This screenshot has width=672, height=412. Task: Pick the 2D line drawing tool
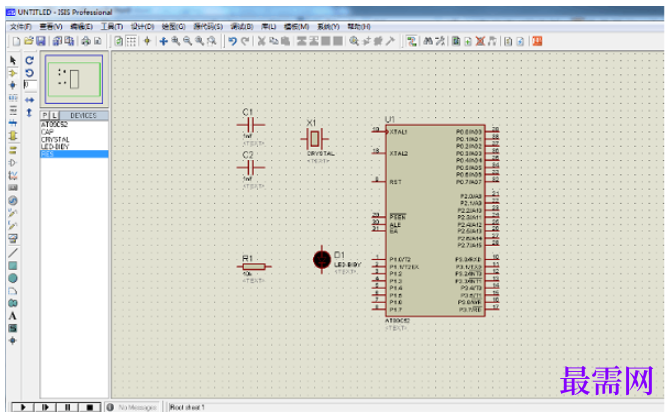coord(13,253)
